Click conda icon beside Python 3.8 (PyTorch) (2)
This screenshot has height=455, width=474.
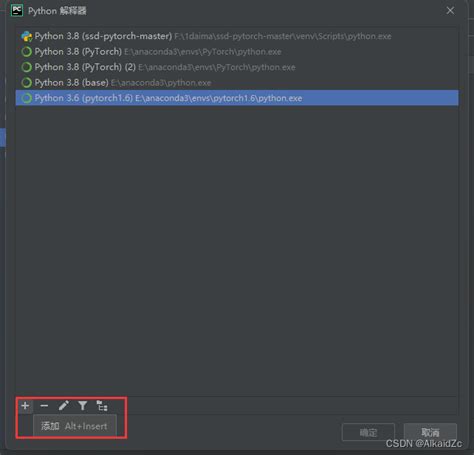(26, 67)
